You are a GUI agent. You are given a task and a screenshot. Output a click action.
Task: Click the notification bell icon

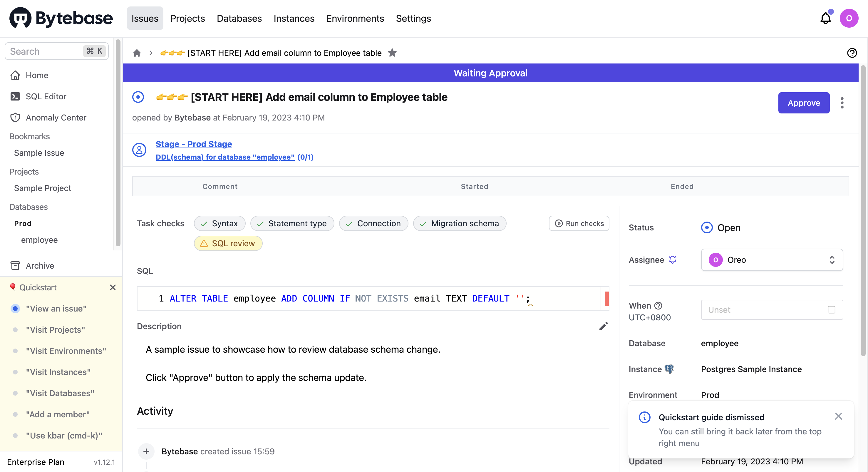[825, 18]
